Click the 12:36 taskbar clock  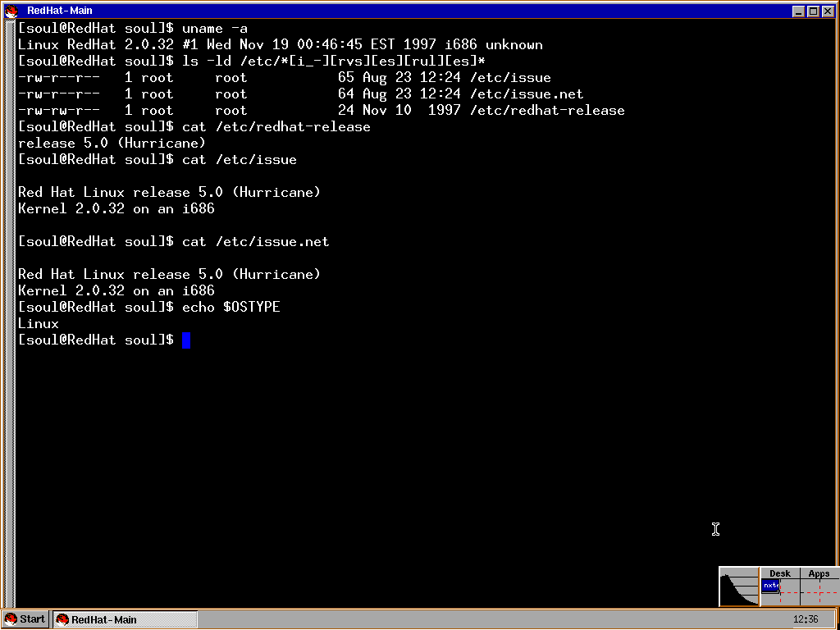click(x=806, y=619)
